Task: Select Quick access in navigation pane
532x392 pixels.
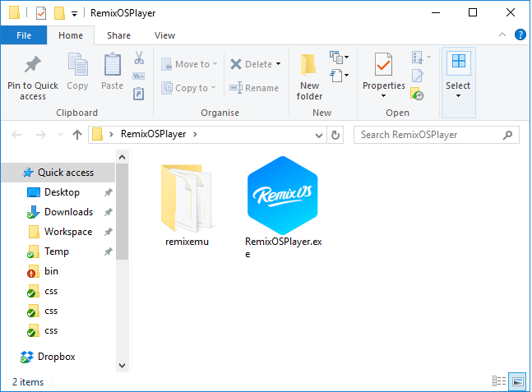Action: coord(58,173)
